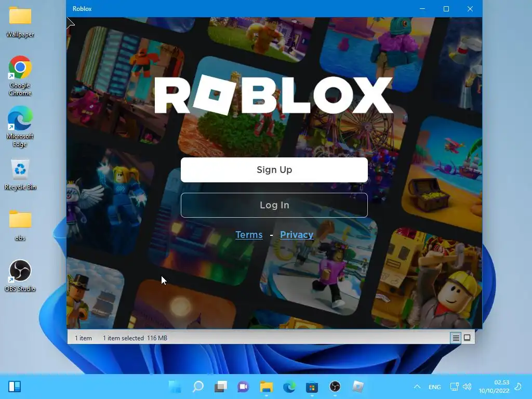The image size is (532, 399).
Task: Click the '1 item' status bar text
Action: click(83, 338)
